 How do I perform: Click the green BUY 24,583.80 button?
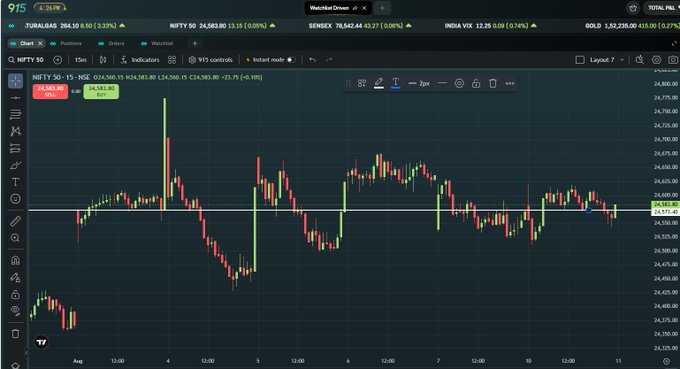tap(101, 91)
